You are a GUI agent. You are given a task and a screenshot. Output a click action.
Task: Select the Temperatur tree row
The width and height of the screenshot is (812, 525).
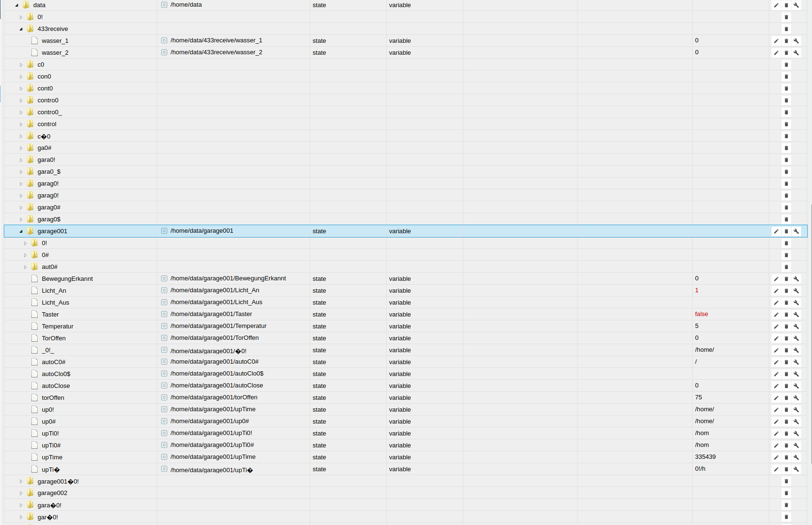[406, 326]
